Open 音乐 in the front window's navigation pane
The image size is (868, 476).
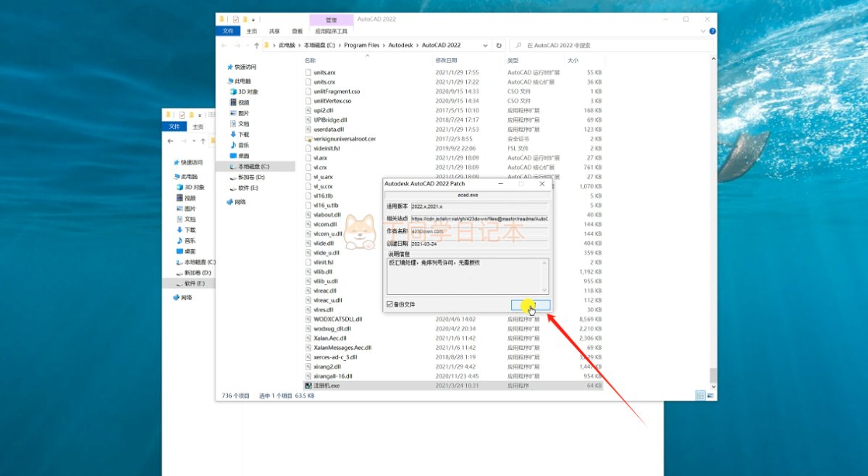(x=244, y=145)
